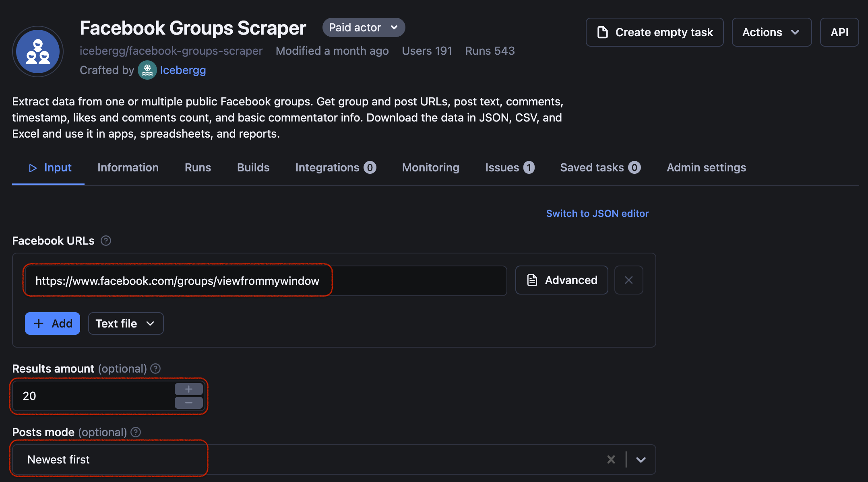Click Create empty task button
The image size is (868, 482).
point(655,32)
